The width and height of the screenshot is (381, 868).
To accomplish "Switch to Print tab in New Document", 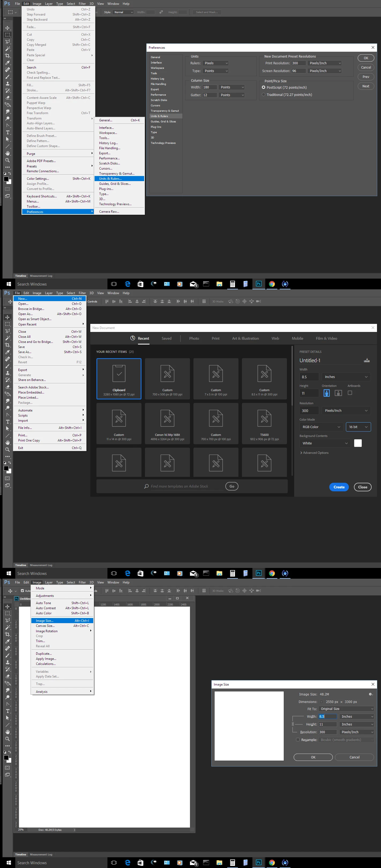I will click(216, 338).
